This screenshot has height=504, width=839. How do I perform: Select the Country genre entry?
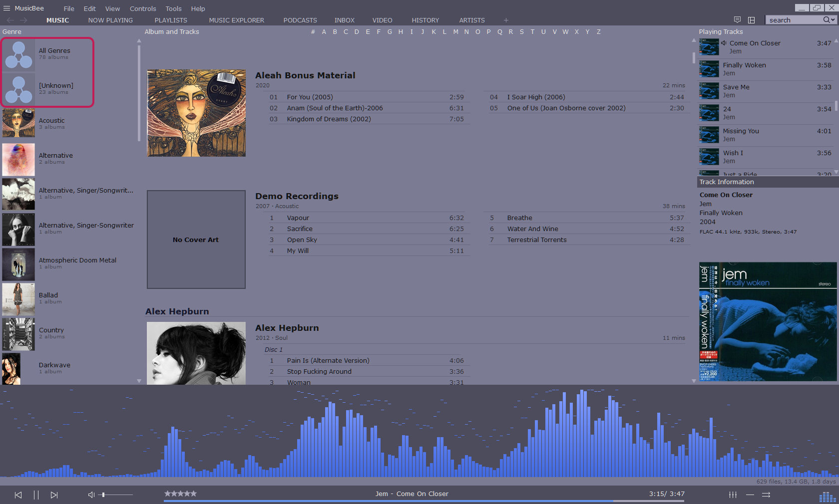68,333
